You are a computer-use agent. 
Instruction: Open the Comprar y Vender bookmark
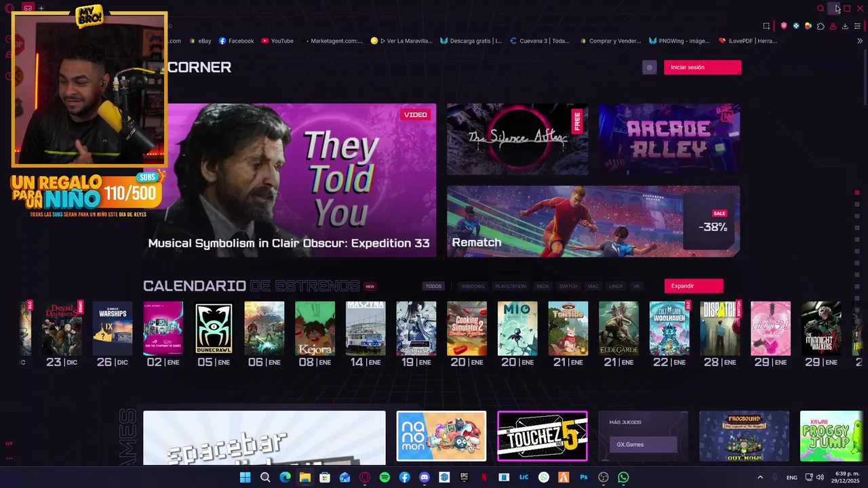pyautogui.click(x=610, y=41)
